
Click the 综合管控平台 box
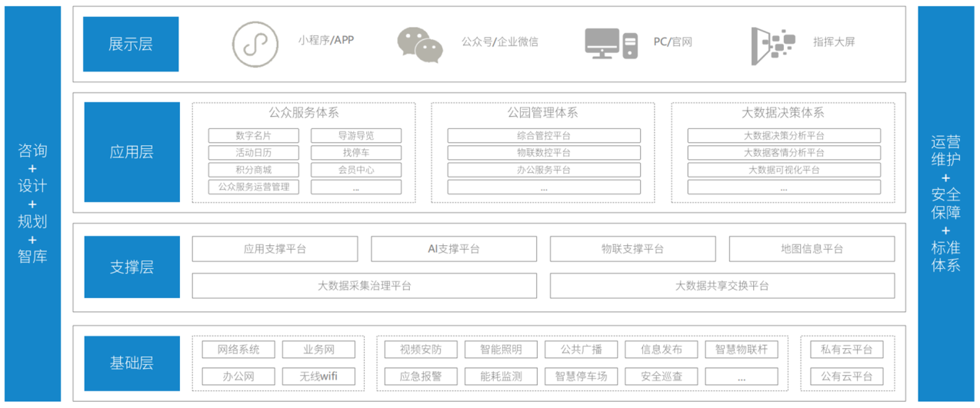tap(543, 136)
